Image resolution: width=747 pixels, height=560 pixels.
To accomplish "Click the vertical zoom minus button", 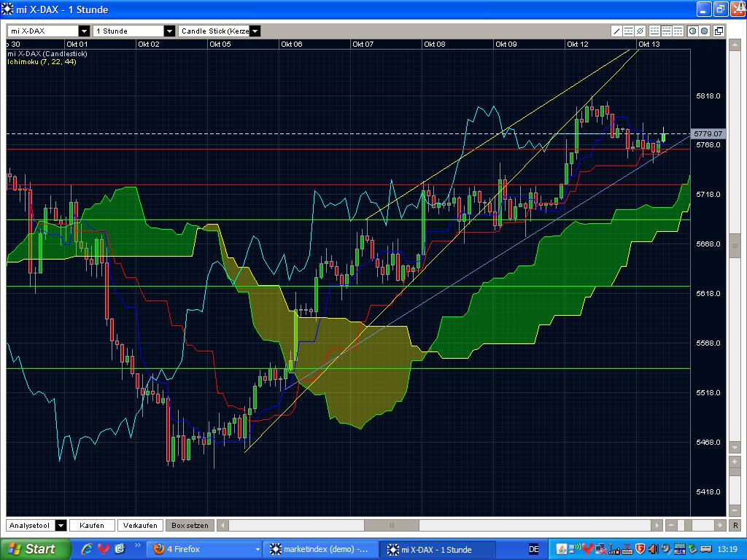I will point(734,510).
